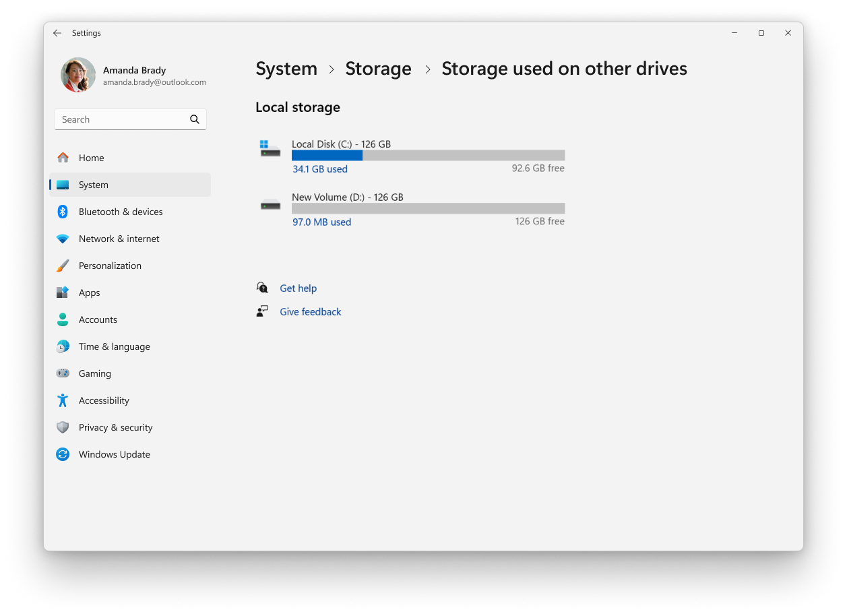Select the Apps section in sidebar
This screenshot has height=616, width=847.
89,292
